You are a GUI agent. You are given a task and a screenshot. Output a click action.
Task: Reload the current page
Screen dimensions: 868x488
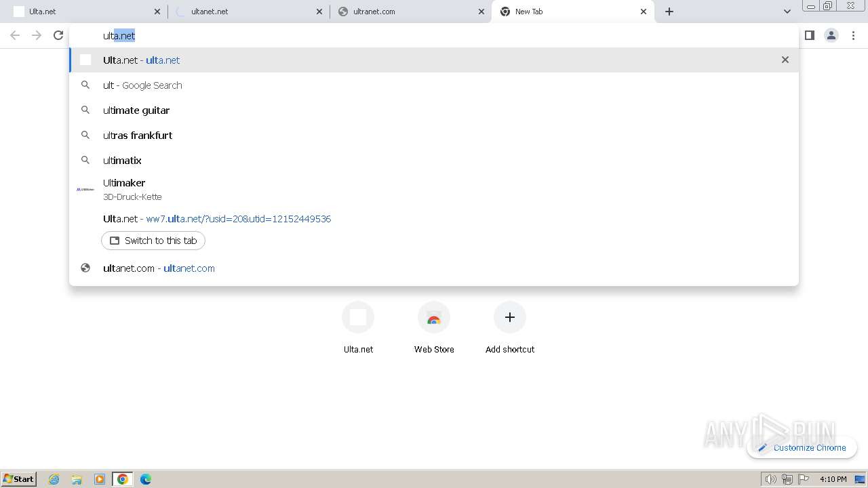(x=58, y=35)
